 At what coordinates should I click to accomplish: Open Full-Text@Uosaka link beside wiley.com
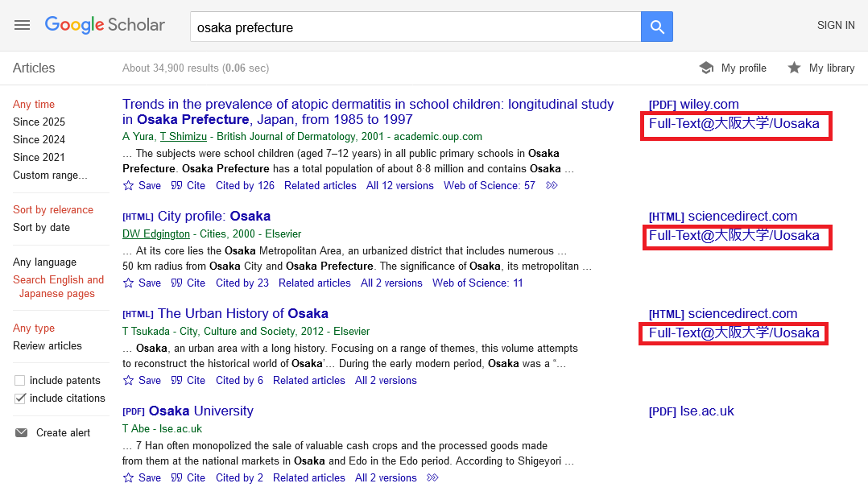coord(734,123)
